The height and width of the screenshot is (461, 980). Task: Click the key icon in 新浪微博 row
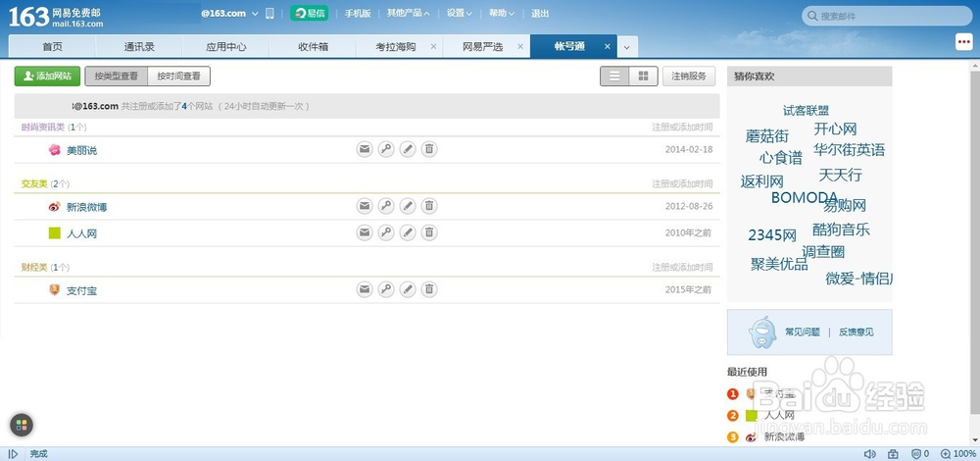(386, 206)
